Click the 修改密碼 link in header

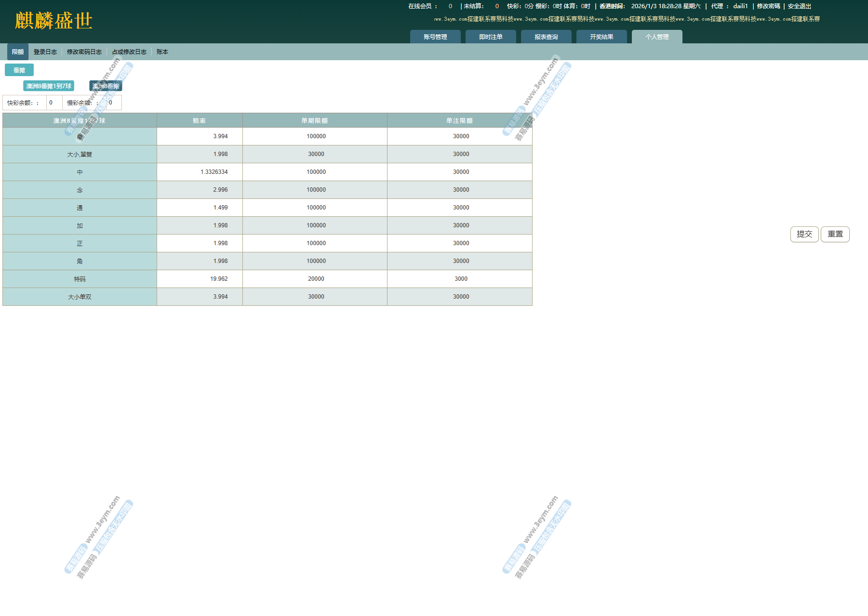[768, 6]
